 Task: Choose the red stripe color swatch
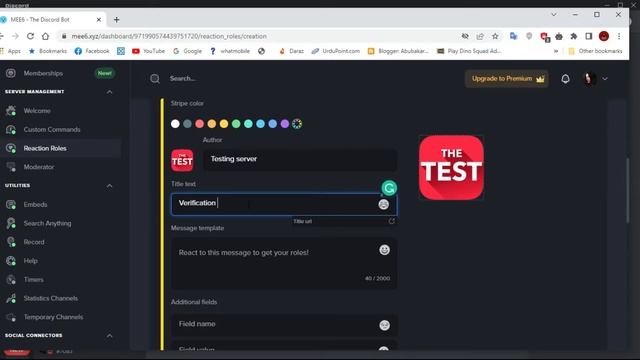(x=200, y=124)
